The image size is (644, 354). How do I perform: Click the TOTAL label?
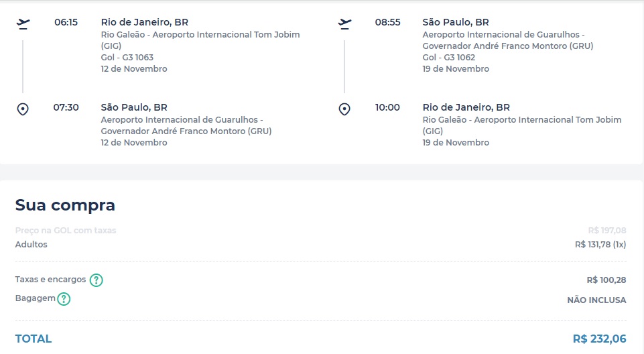(34, 339)
